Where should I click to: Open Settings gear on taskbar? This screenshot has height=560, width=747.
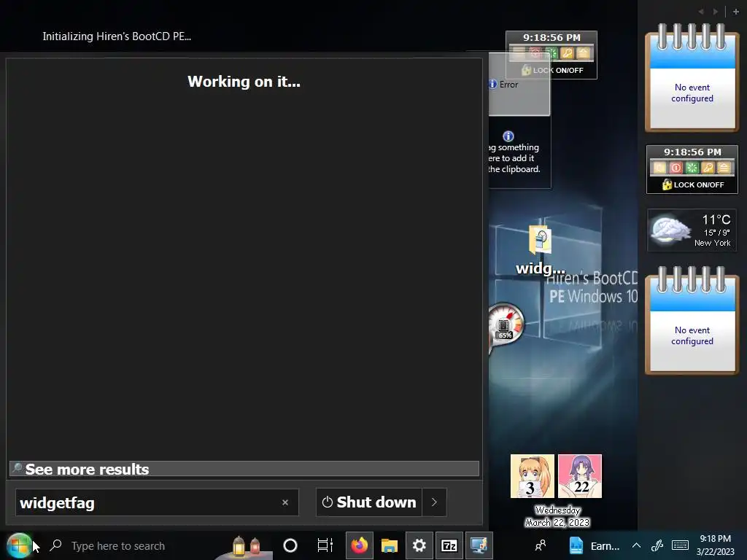click(419, 545)
